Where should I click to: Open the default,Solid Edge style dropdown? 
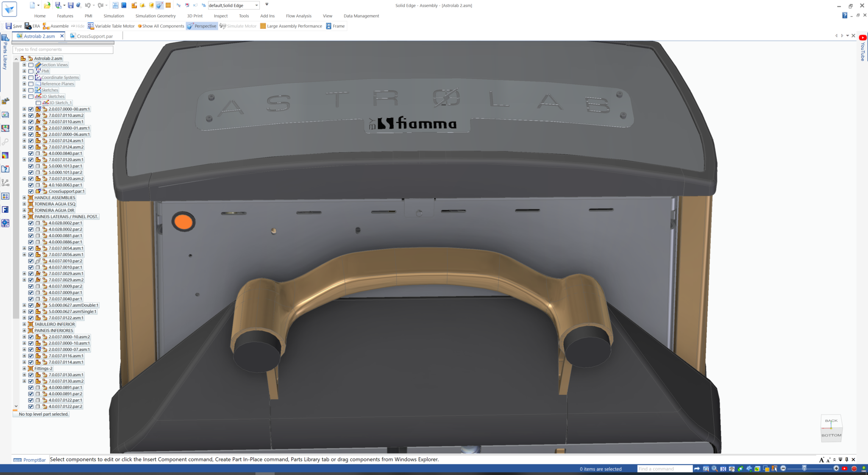tap(256, 6)
